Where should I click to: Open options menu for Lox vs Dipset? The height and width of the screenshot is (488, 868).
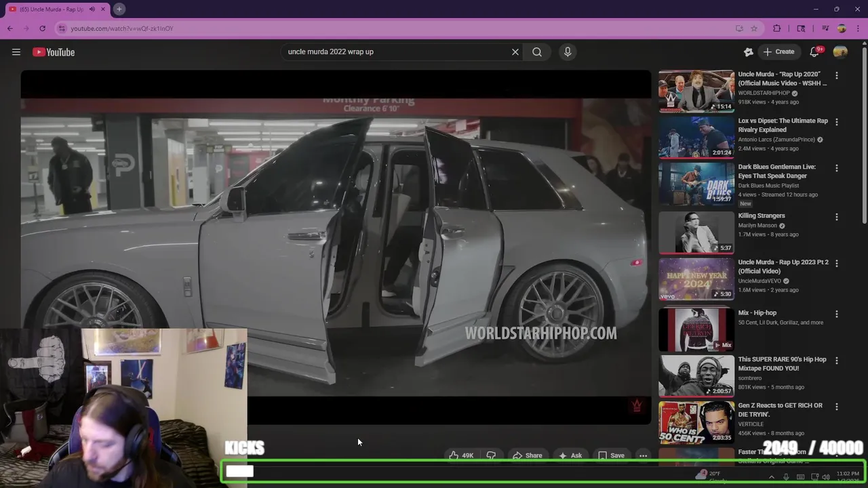coord(837,122)
